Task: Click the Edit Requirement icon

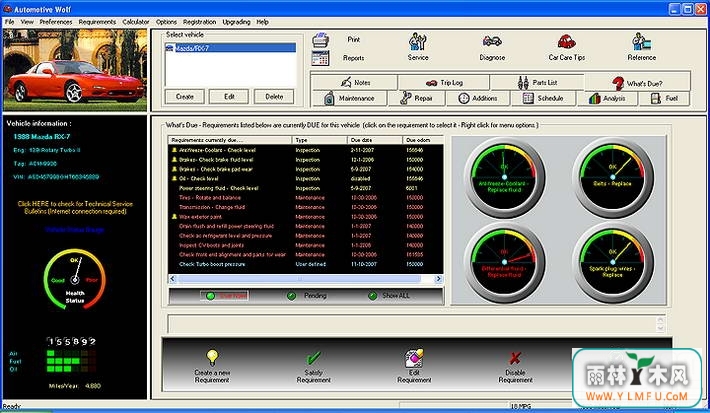Action: point(414,358)
